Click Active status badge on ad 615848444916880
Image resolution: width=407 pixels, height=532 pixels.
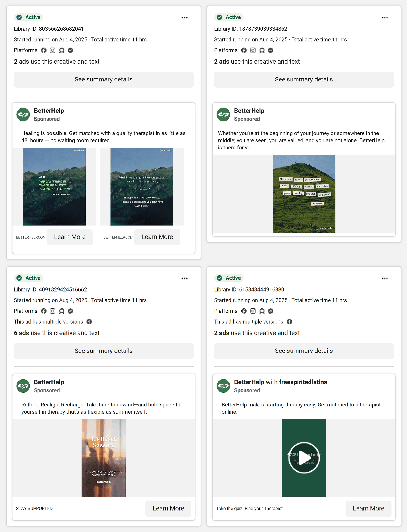click(229, 278)
